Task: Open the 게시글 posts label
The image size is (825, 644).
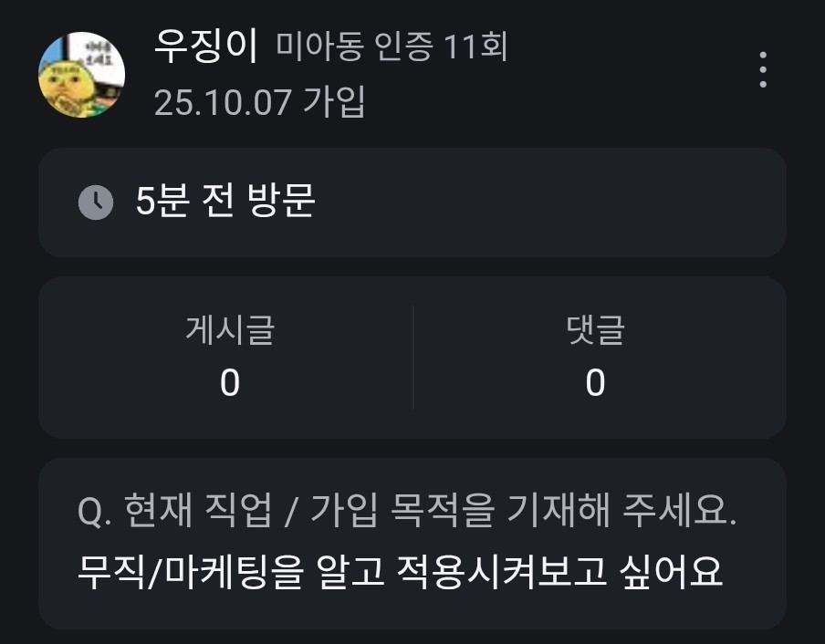Action: point(229,328)
